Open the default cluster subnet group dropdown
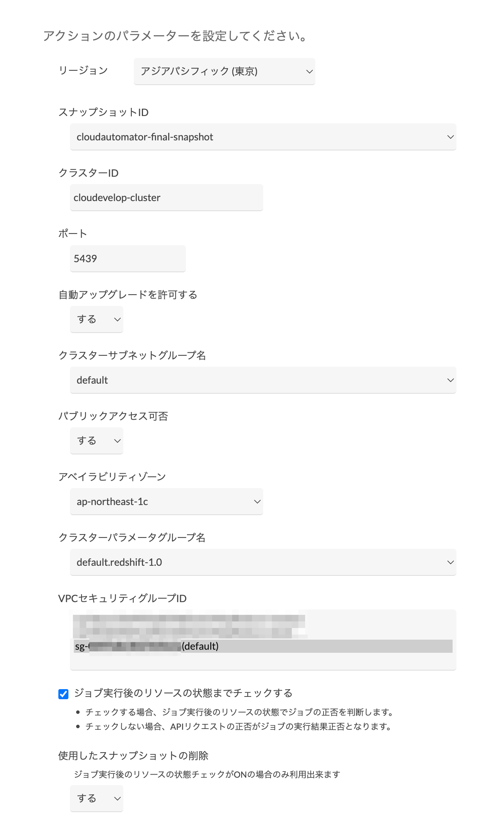 [x=263, y=380]
